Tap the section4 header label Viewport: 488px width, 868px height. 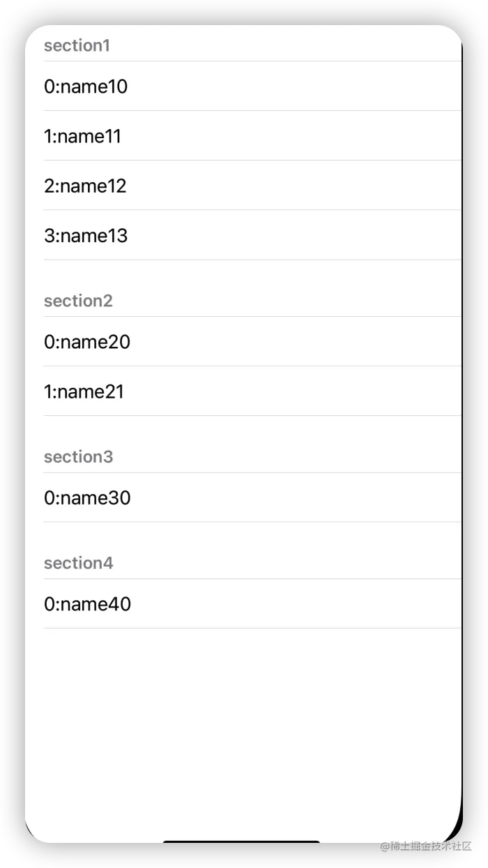[78, 562]
